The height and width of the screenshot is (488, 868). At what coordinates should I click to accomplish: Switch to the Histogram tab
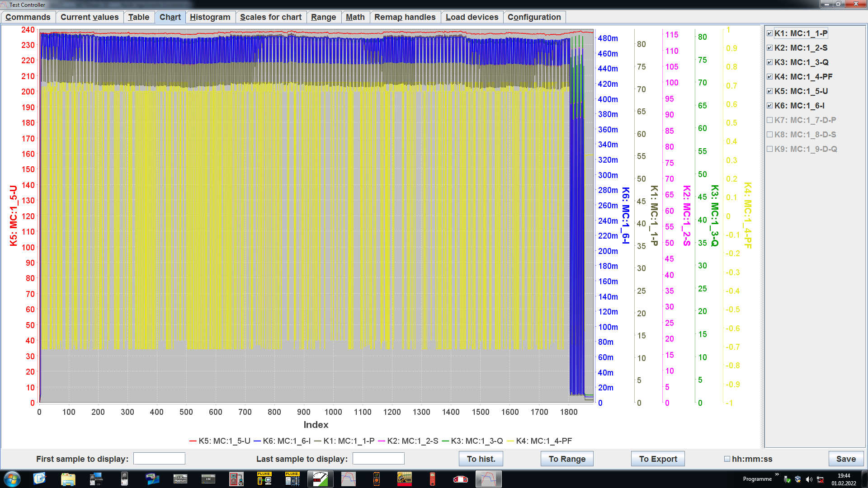(x=210, y=17)
